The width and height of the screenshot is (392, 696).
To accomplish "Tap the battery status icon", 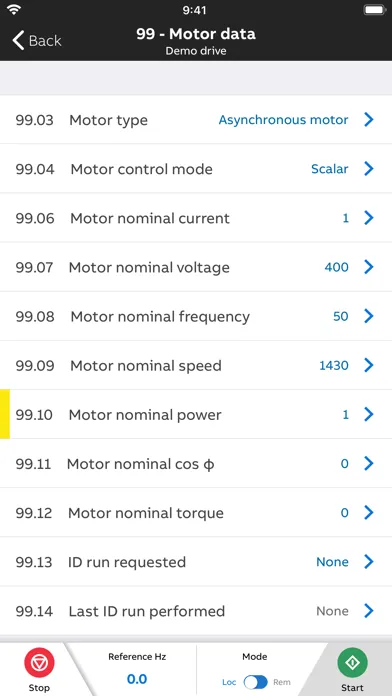I will [x=374, y=10].
